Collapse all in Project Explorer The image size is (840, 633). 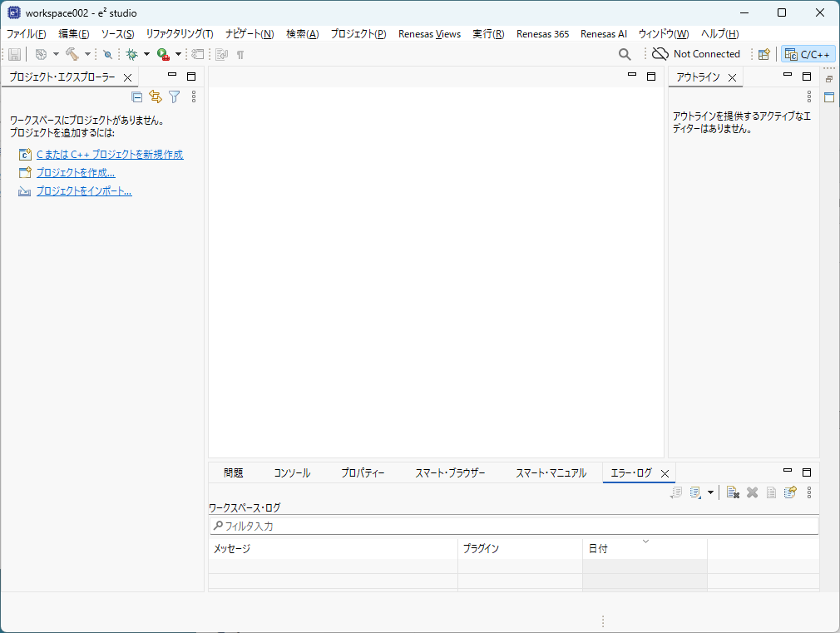coord(137,96)
